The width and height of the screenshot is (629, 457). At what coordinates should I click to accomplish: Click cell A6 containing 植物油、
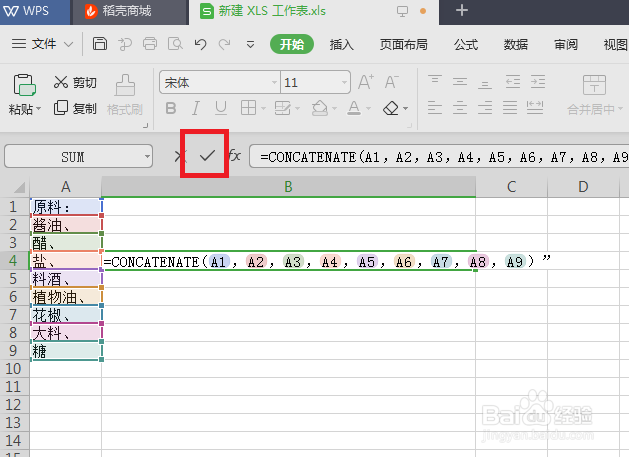65,297
